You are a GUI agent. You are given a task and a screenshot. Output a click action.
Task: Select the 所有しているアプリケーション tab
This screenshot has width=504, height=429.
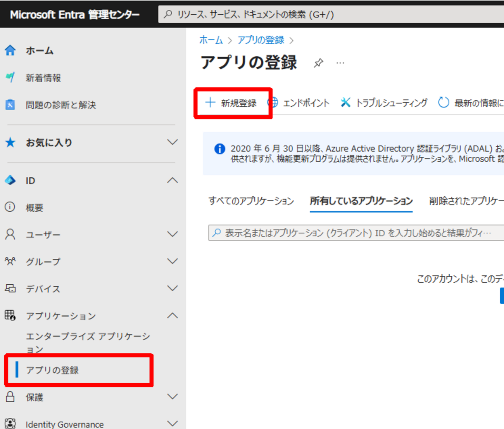[x=361, y=201]
